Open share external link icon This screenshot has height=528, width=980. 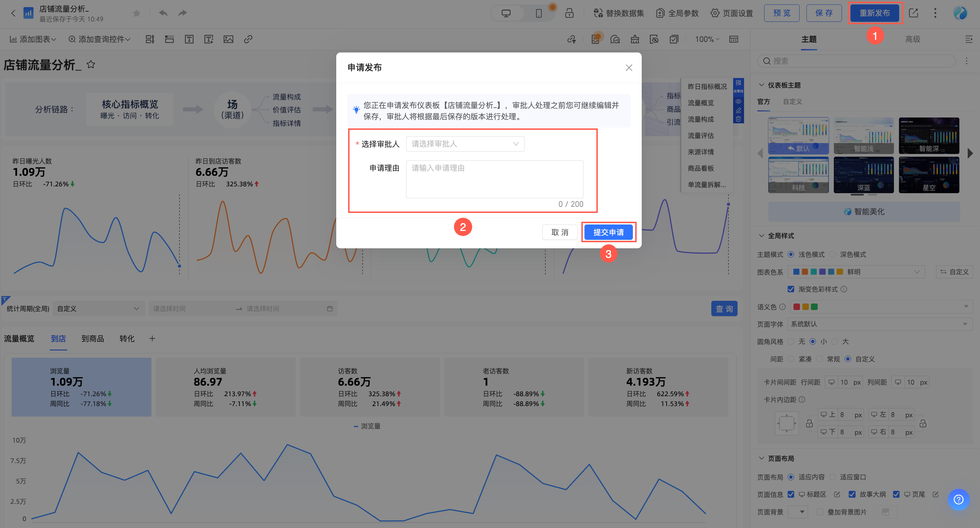(914, 13)
